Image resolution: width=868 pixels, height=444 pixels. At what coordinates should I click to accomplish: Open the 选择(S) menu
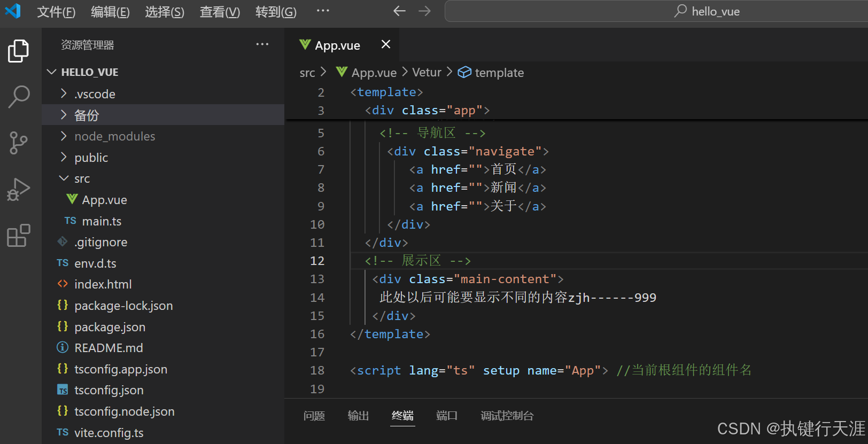tap(165, 12)
